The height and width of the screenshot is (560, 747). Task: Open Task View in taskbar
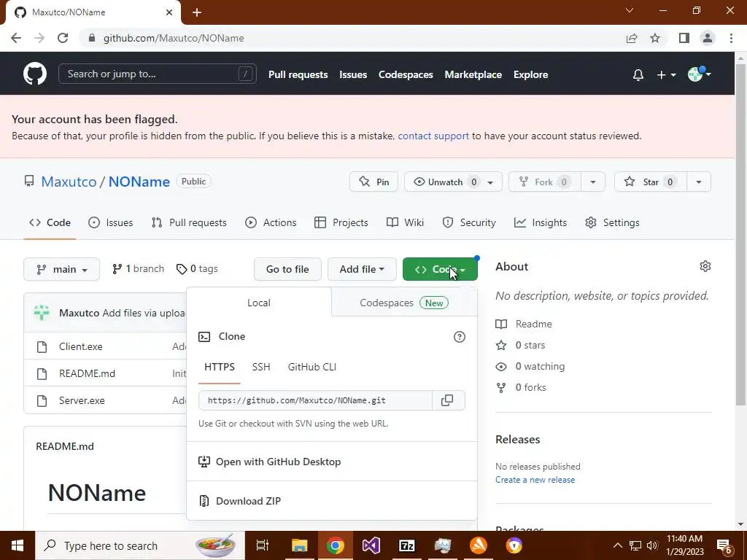[263, 545]
